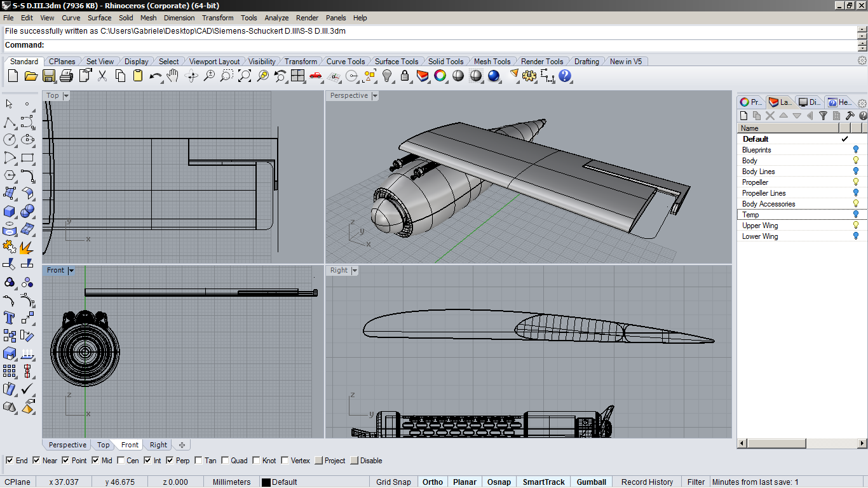Select the Pan view hand tool
The width and height of the screenshot is (868, 488).
pos(173,76)
